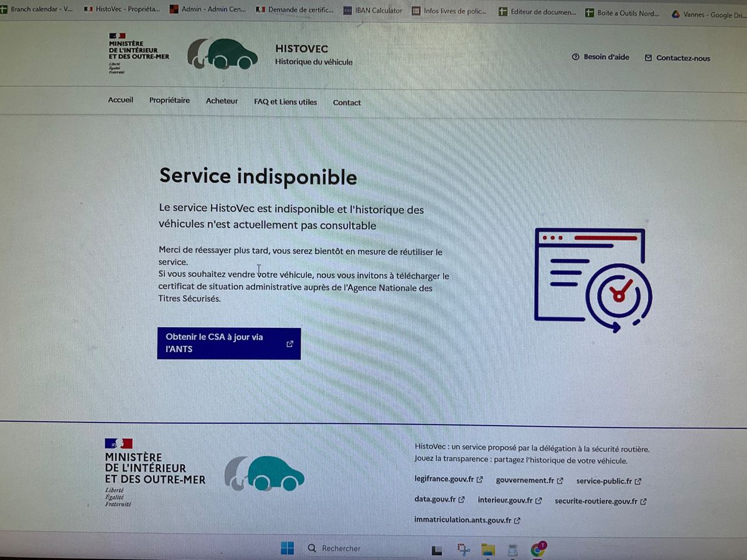Open the Admin - Admin Center bookmark
The height and width of the screenshot is (560, 747).
point(209,9)
